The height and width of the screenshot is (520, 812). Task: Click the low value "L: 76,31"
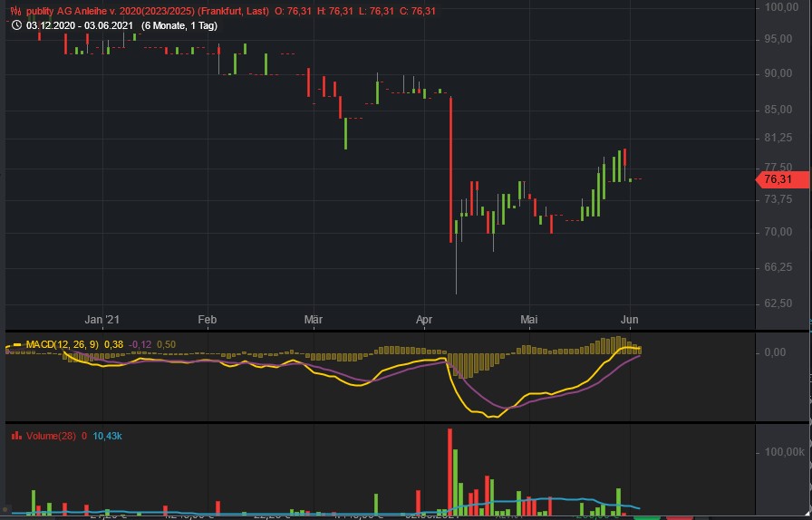(377, 11)
